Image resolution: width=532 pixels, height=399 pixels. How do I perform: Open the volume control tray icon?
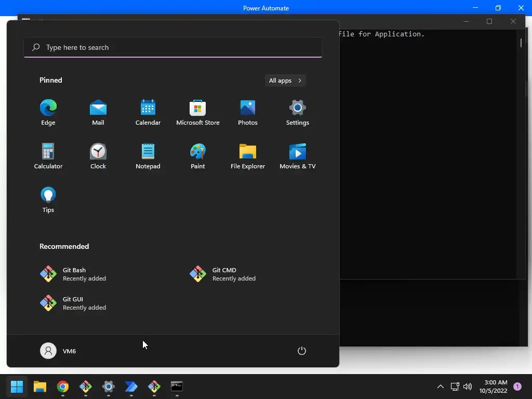(x=468, y=387)
